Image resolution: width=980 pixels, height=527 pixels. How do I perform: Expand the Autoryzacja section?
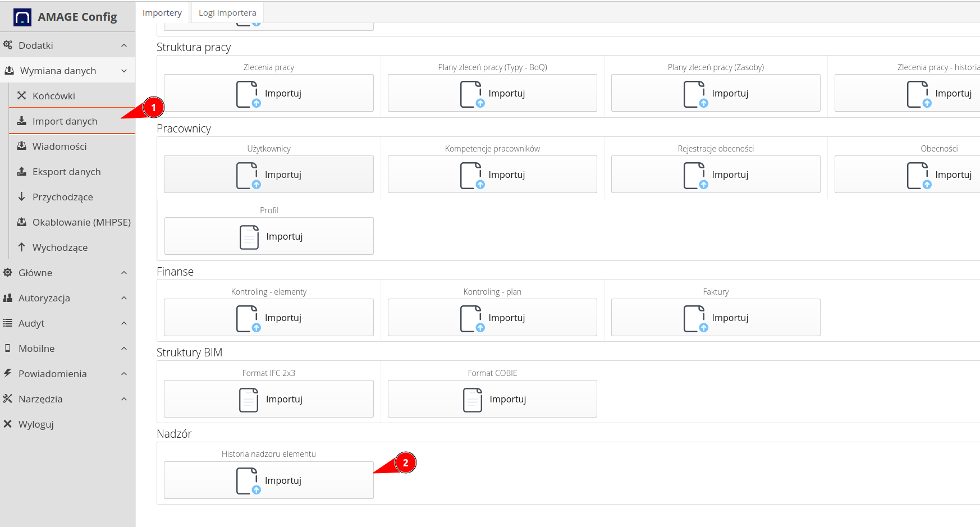click(x=123, y=297)
